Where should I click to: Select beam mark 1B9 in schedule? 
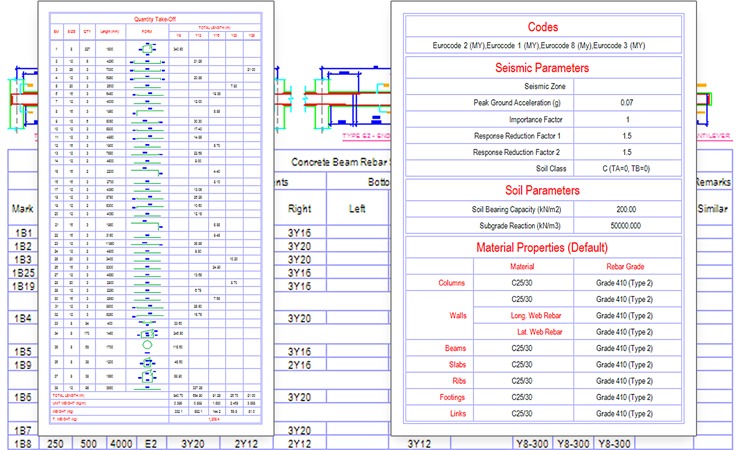pos(23,365)
